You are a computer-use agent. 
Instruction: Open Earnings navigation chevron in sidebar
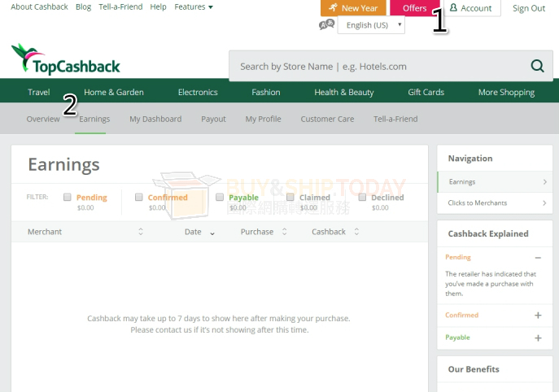click(x=544, y=182)
